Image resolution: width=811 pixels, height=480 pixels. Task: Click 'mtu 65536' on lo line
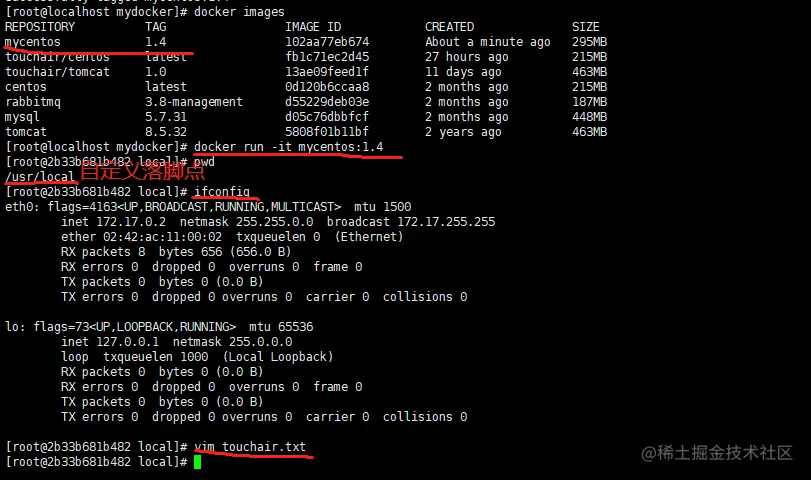tap(281, 327)
